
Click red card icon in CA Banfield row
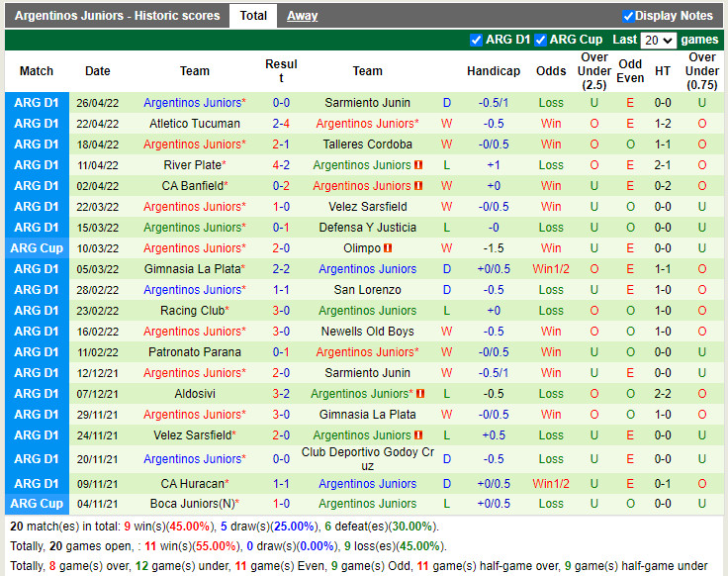click(418, 186)
